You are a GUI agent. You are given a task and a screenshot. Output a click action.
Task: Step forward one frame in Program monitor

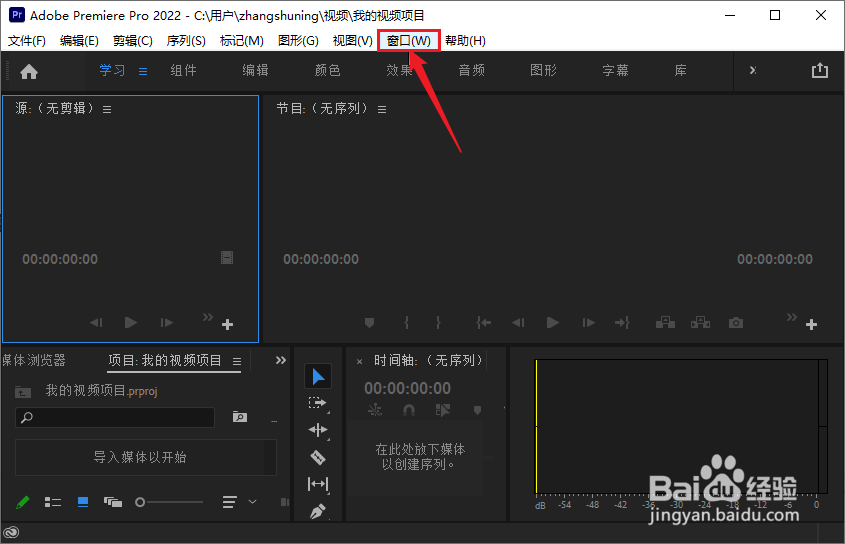(588, 323)
